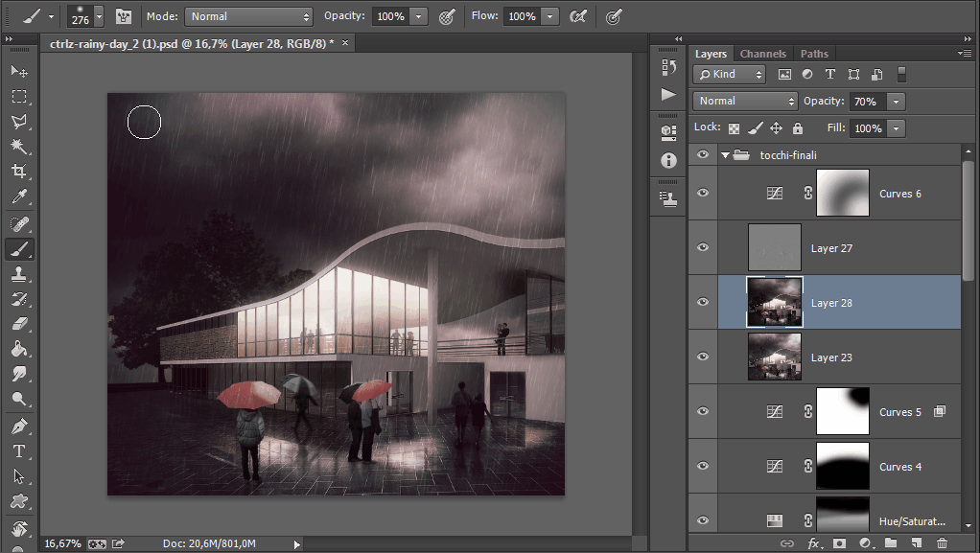Choose the Horizontal Type tool
The image size is (980, 553).
(x=19, y=450)
